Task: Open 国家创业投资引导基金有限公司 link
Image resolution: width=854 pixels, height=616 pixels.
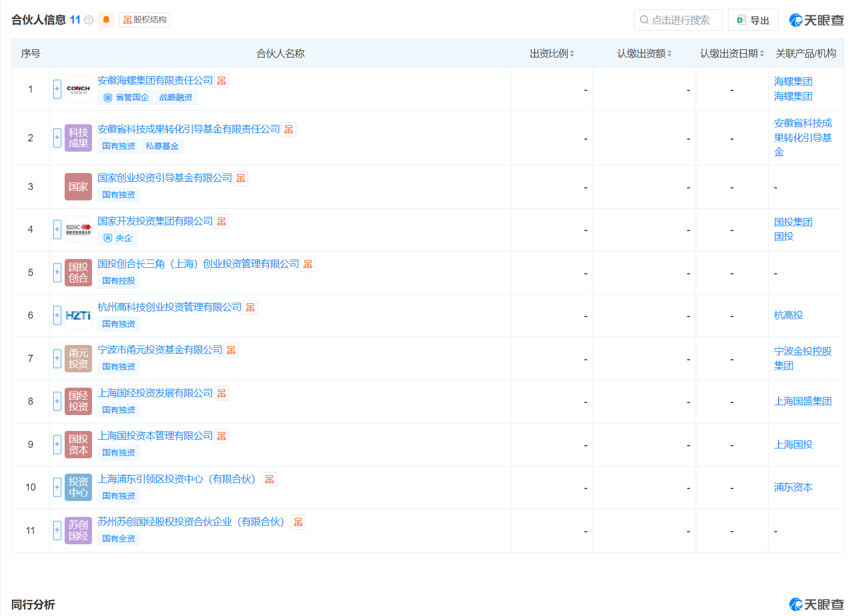Action: coord(165,178)
